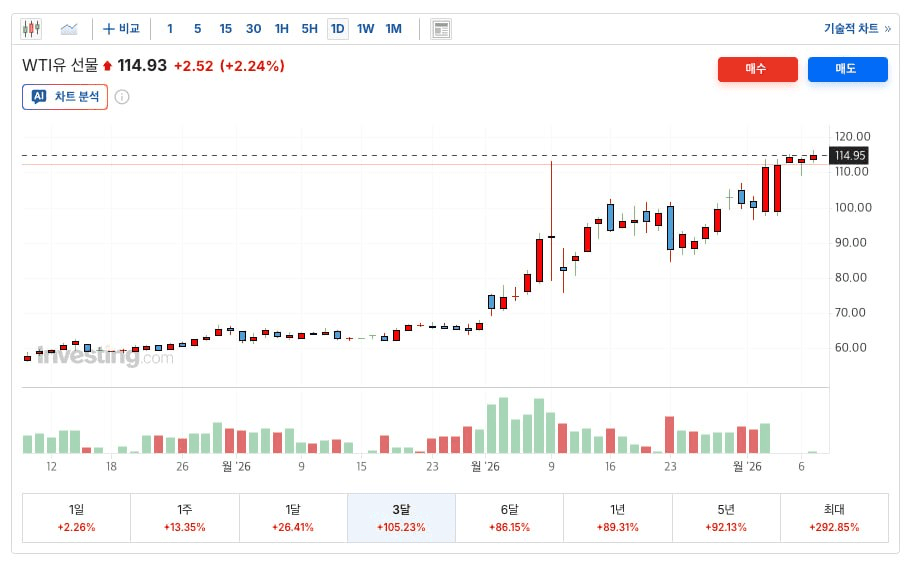Select the 1D interval
Screen dimensions: 912x568
(337, 29)
